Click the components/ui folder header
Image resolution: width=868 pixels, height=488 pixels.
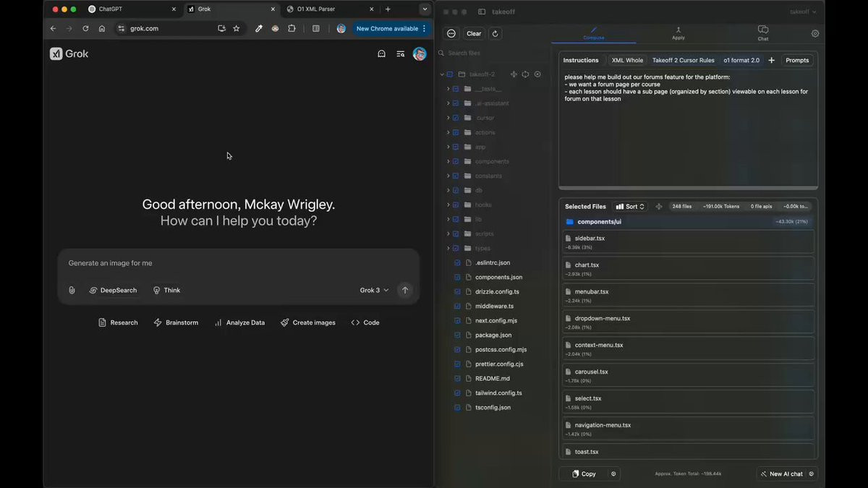688,221
